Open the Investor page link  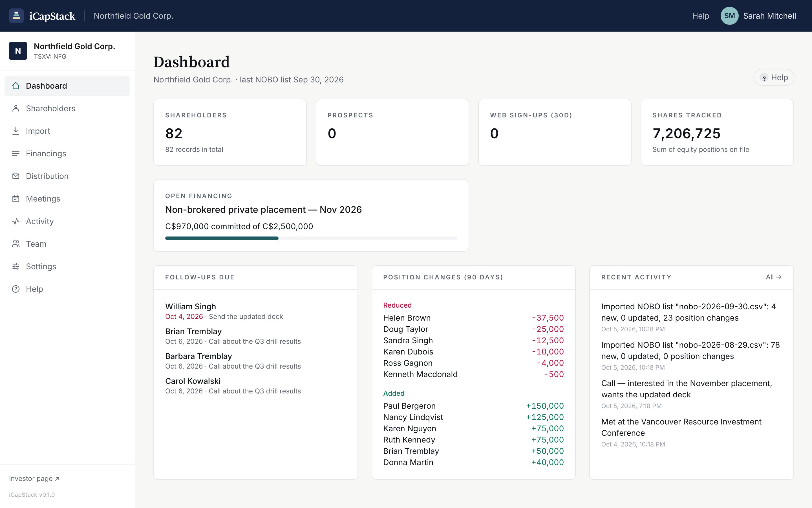[x=34, y=478]
